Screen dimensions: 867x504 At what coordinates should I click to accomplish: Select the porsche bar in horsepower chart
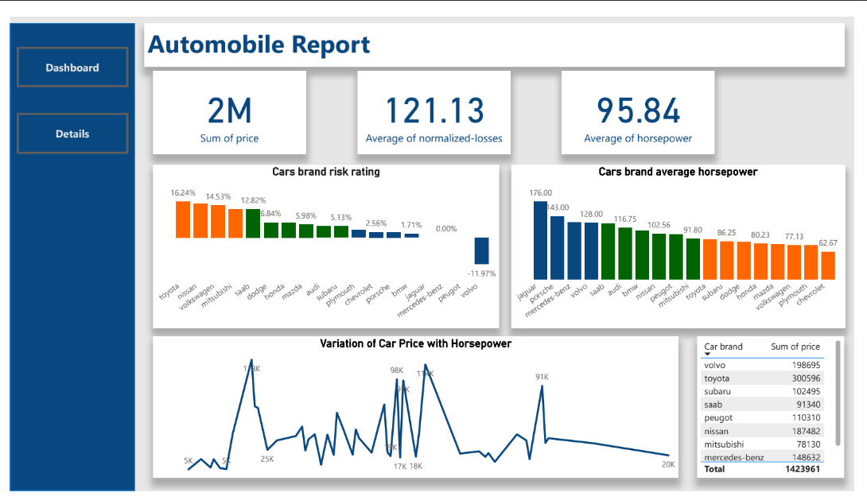[x=558, y=247]
